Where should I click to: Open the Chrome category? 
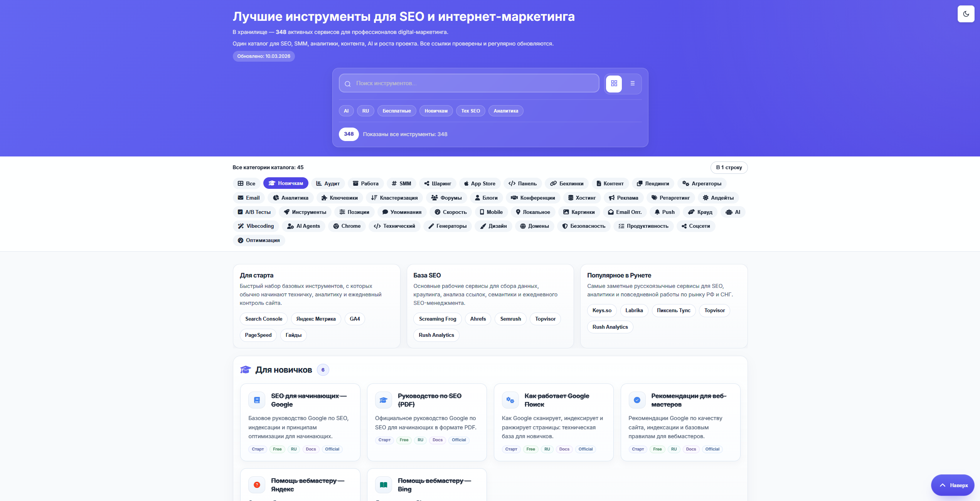[347, 226]
